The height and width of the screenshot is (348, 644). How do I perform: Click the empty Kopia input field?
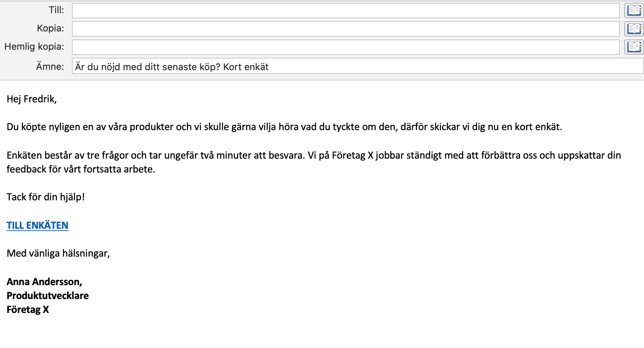click(329, 28)
